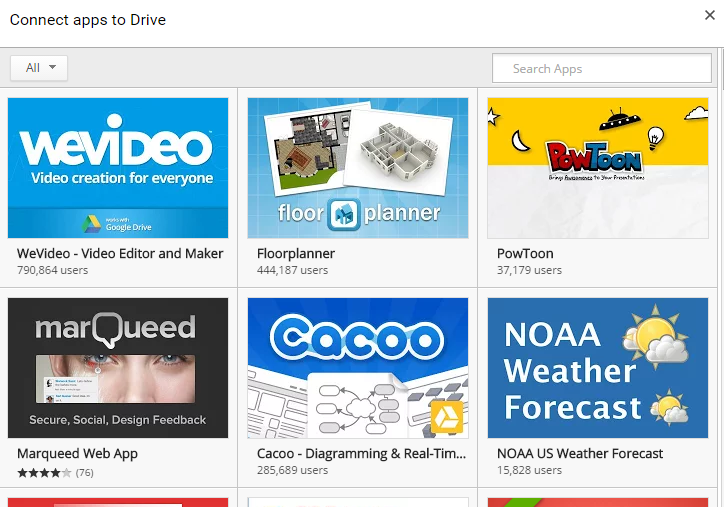Open the WeVideo app thumbnail
Image resolution: width=724 pixels, height=507 pixels.
click(118, 168)
